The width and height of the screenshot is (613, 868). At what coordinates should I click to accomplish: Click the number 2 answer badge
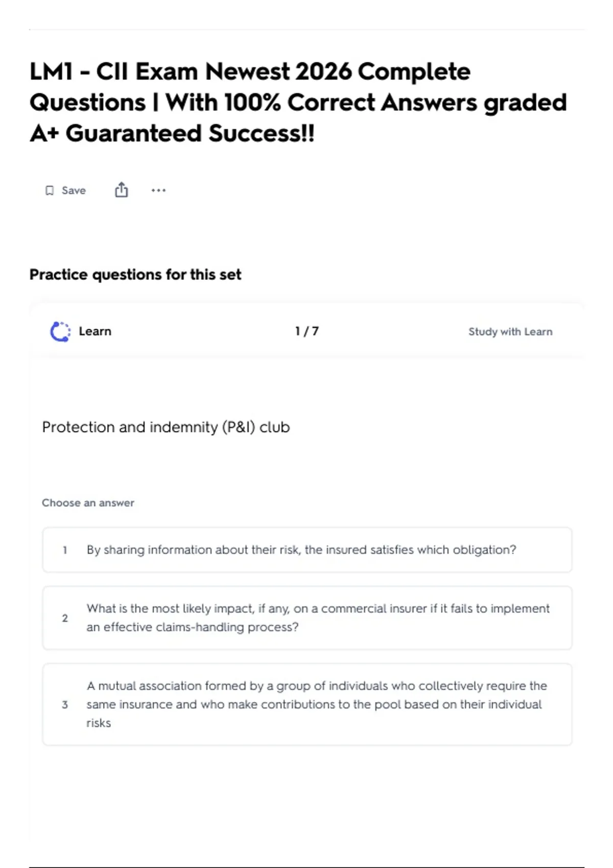pos(65,618)
